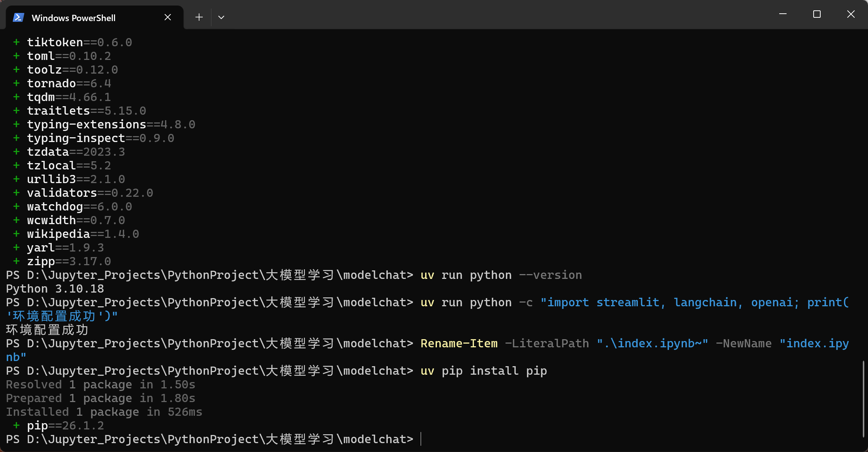Select the Windows PowerShell tab
Image resolution: width=868 pixels, height=452 pixels.
pos(95,17)
